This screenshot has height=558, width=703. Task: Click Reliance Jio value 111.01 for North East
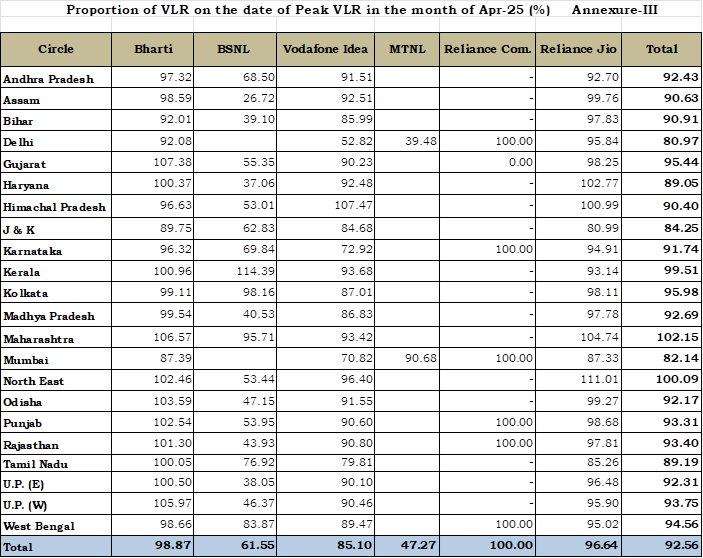599,380
